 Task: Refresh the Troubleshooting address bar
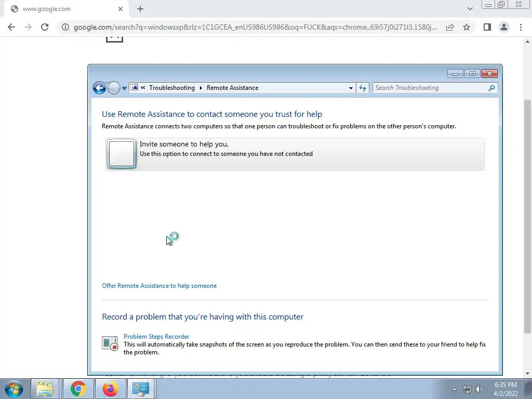(362, 88)
